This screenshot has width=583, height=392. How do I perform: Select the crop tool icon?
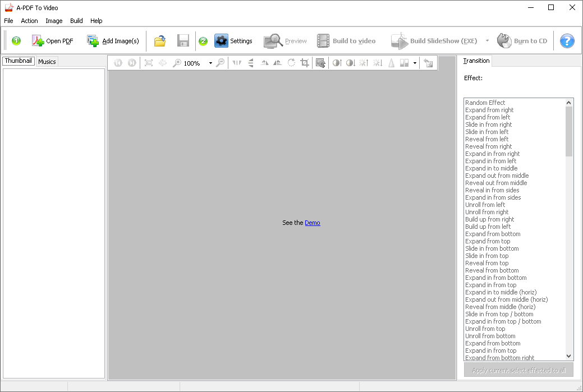[x=305, y=63]
